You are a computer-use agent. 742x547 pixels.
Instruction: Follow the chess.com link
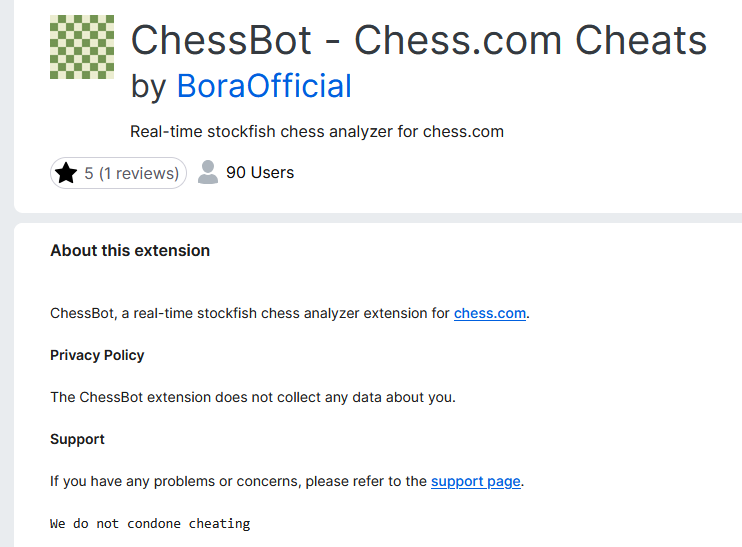490,313
